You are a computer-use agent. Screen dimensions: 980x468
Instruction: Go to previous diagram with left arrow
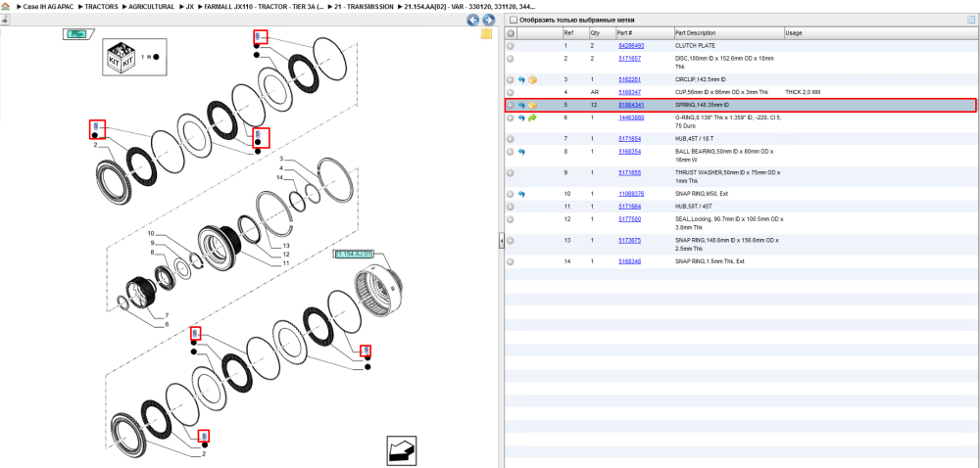click(473, 20)
